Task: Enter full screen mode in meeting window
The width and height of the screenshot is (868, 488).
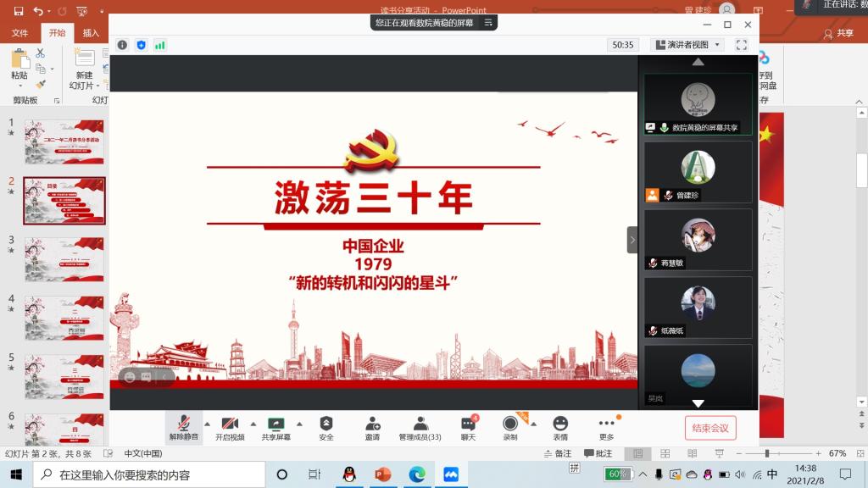Action: 741,45
